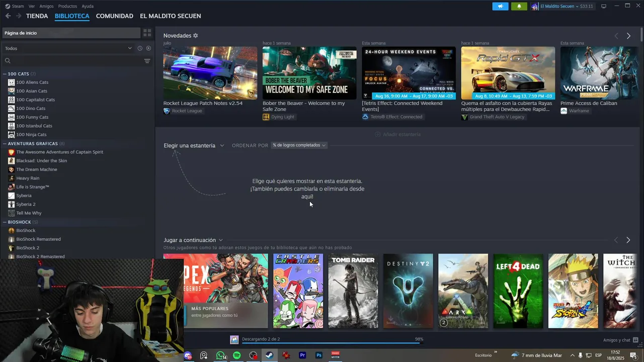Select BioShock Remastered entry
644x362 pixels.
38,239
